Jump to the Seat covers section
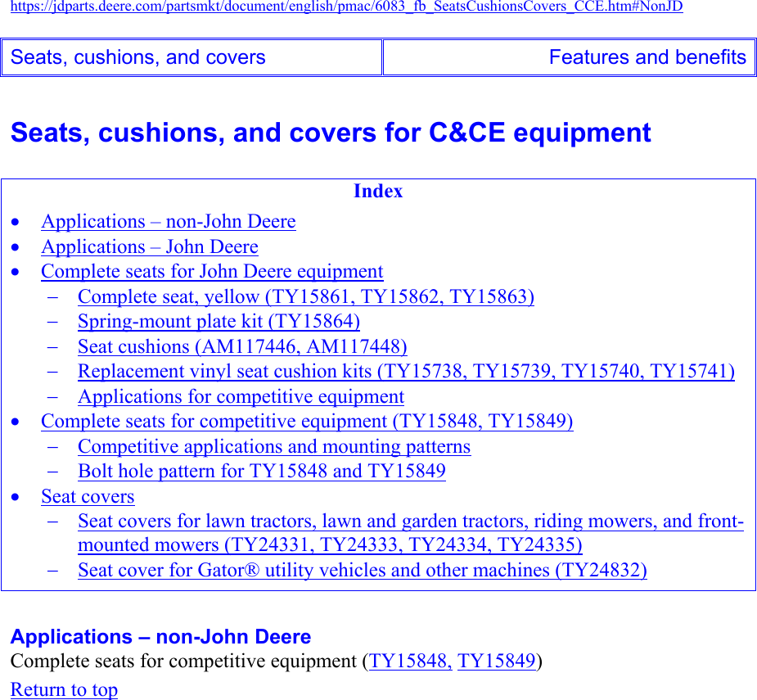The height and width of the screenshot is (700, 757). click(x=88, y=497)
